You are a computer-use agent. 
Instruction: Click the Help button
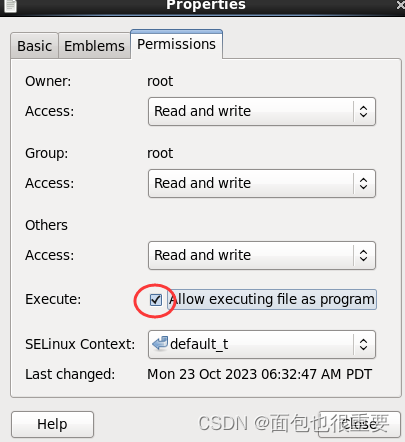click(x=52, y=424)
